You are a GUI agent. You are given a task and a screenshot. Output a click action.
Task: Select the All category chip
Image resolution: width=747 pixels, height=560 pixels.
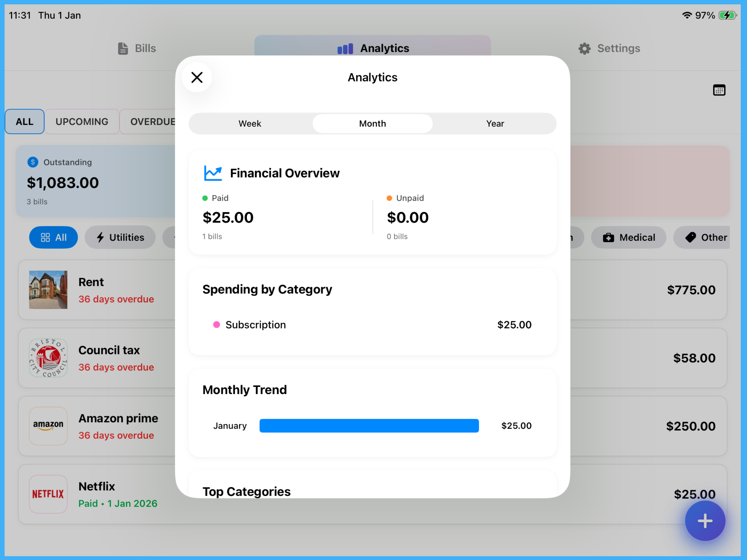(53, 237)
